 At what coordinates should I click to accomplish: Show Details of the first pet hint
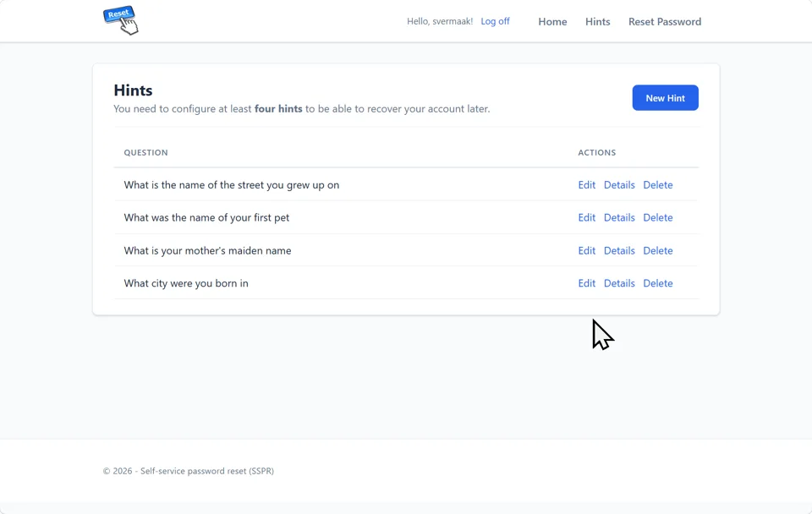pos(619,217)
